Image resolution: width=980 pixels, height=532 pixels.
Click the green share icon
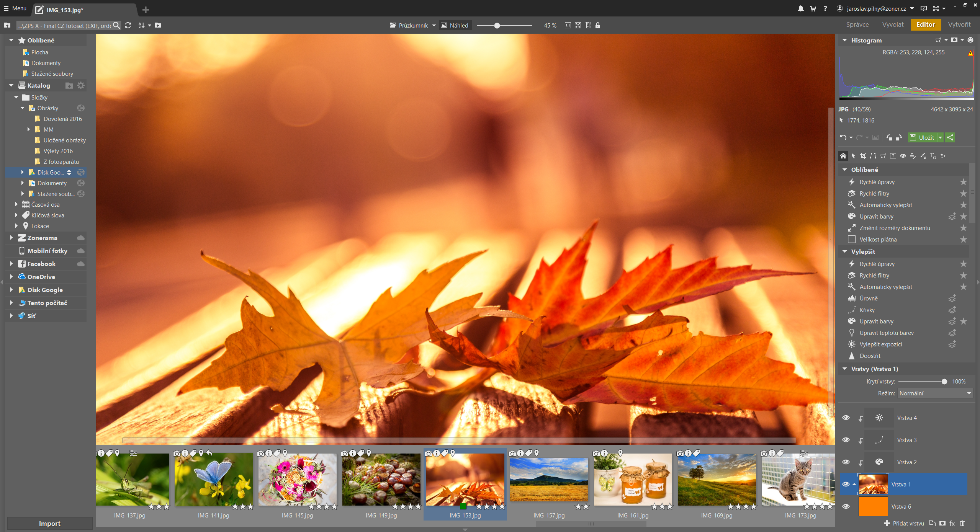tap(950, 137)
